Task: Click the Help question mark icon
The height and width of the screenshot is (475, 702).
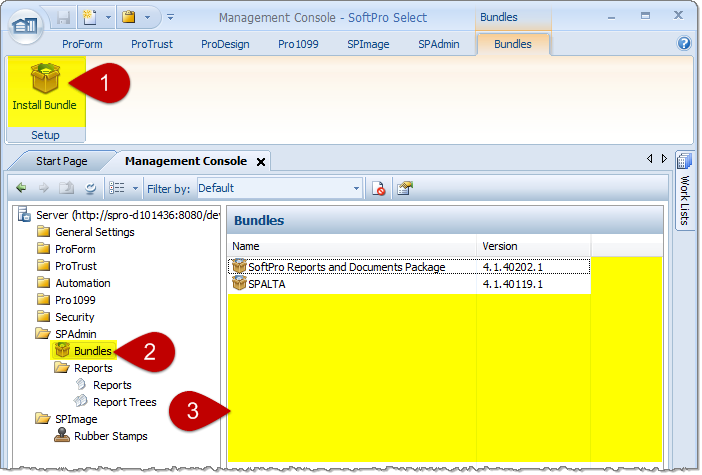Action: 684,43
